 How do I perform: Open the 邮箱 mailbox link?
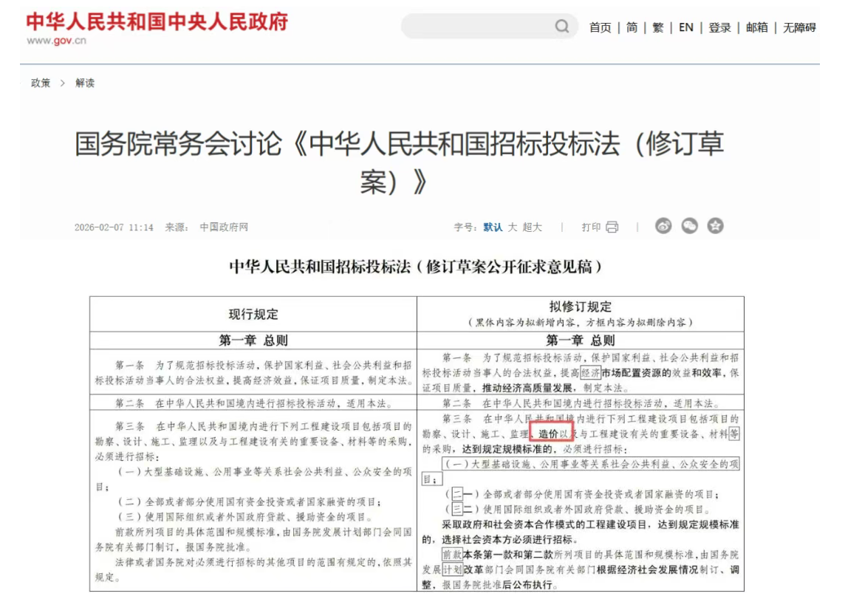(756, 27)
